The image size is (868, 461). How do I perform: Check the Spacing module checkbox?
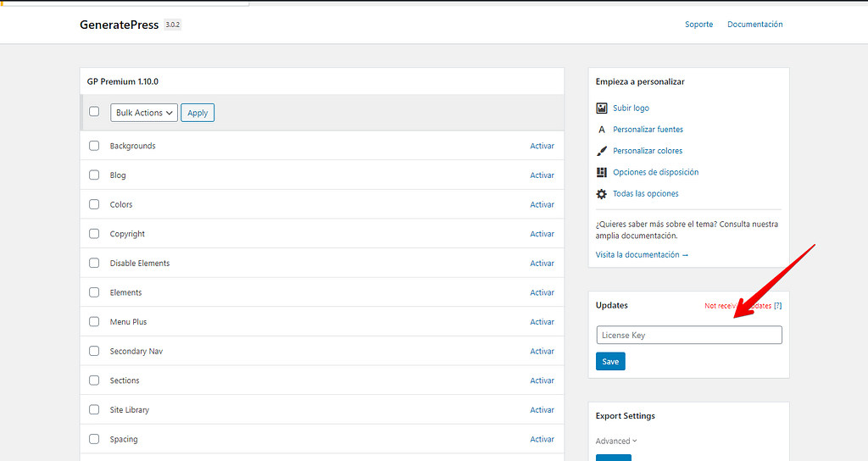94,439
